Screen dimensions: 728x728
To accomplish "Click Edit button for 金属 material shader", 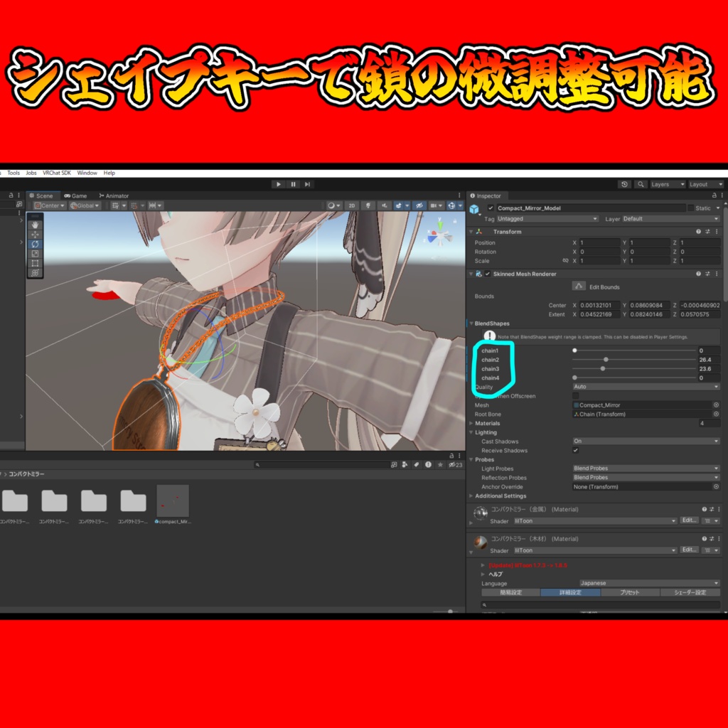I will click(689, 520).
